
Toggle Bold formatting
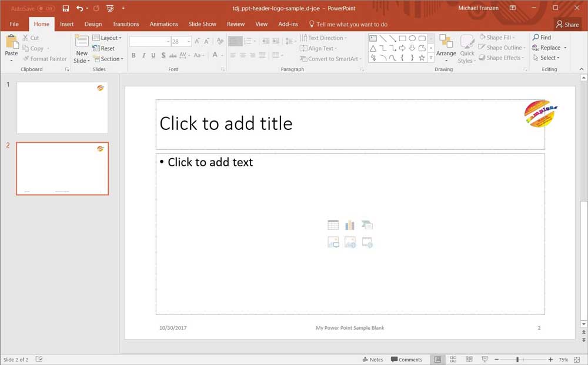click(x=133, y=55)
